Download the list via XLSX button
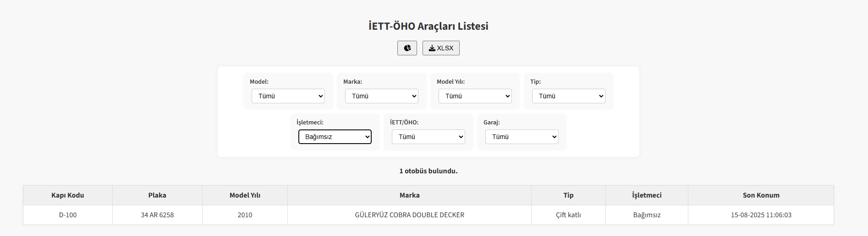The width and height of the screenshot is (868, 236). [441, 48]
